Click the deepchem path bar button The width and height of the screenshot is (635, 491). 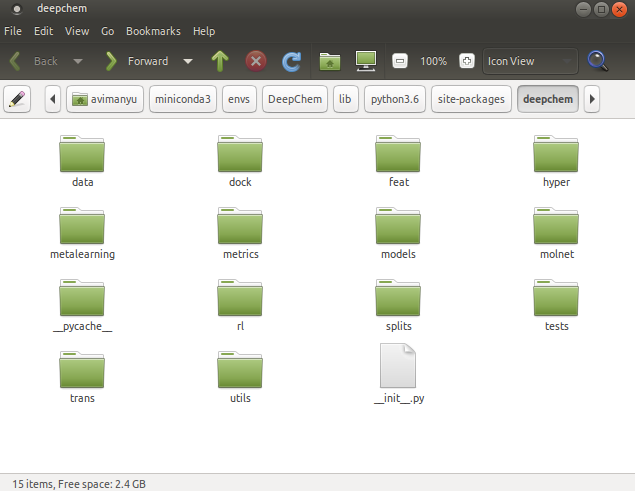[x=548, y=99]
